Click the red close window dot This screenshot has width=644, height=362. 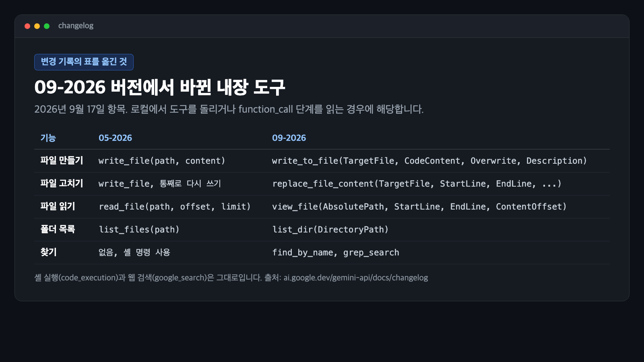point(27,26)
